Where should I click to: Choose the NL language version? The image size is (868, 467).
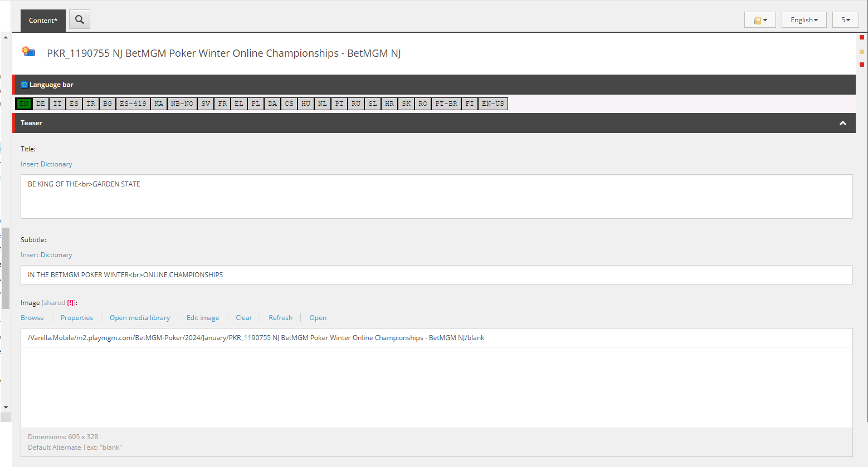pyautogui.click(x=323, y=104)
